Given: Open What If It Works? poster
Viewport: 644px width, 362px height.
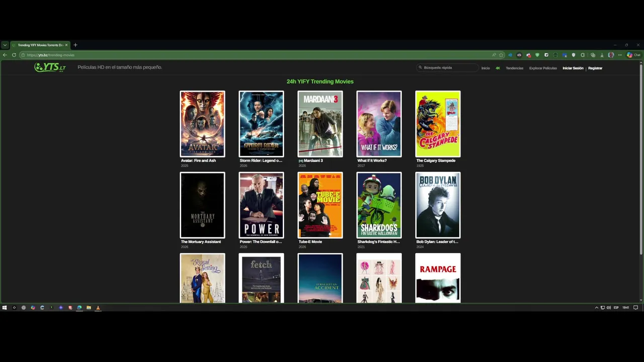Looking at the screenshot, I should pos(379,124).
